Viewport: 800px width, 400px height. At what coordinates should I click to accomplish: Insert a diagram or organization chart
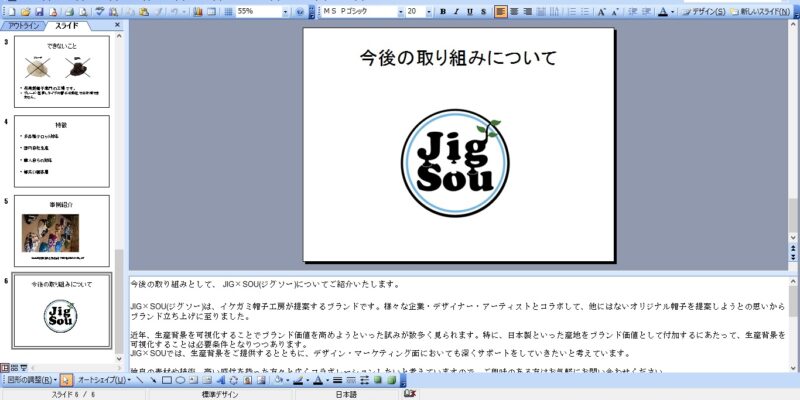[234, 380]
